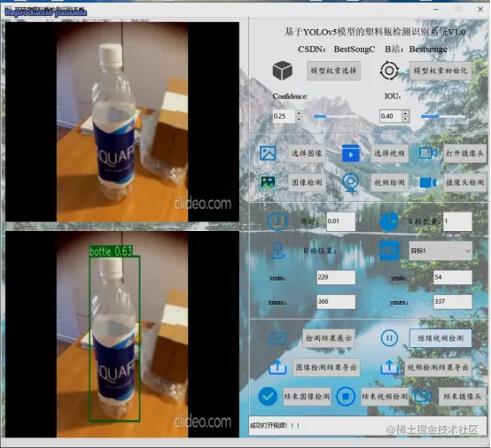Viewport: 491px width, 448px height.
Task: Click the crossed-out camera icon
Action: point(424,397)
